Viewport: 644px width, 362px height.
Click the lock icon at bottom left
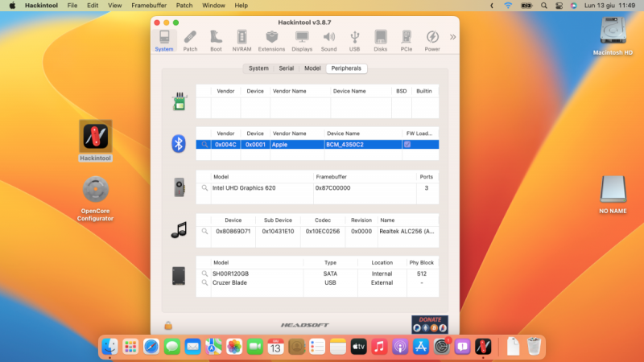pos(167,325)
